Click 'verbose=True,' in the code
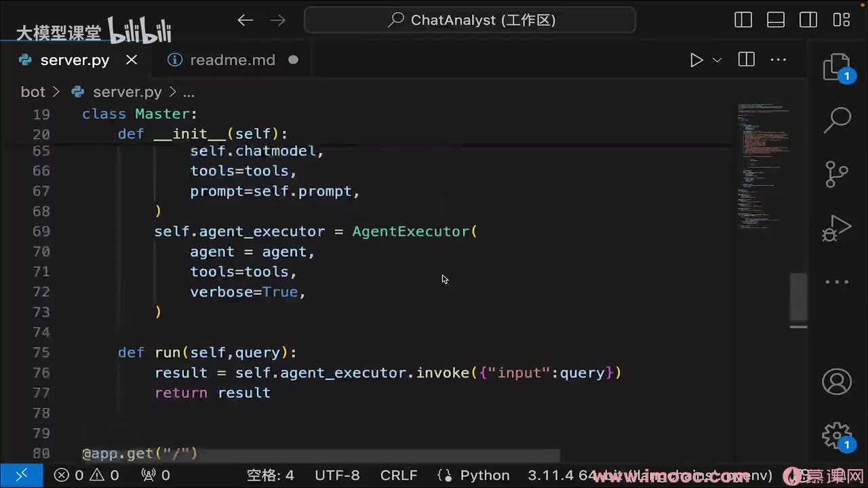 point(248,292)
